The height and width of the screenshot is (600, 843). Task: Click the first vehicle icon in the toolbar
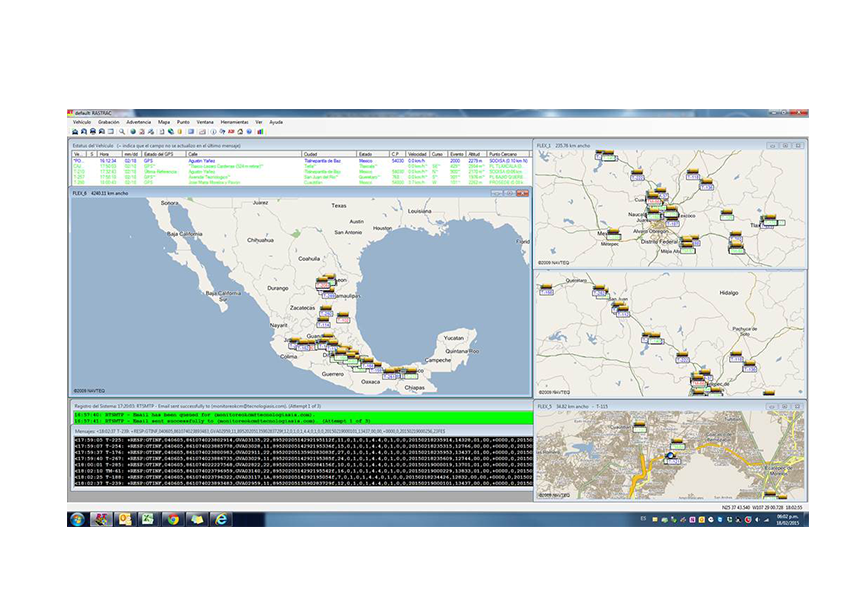tap(75, 132)
